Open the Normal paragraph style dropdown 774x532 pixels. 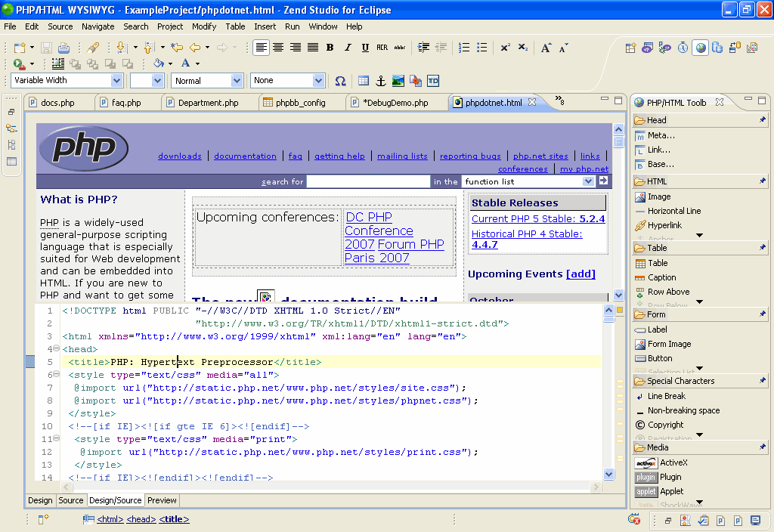tap(237, 80)
